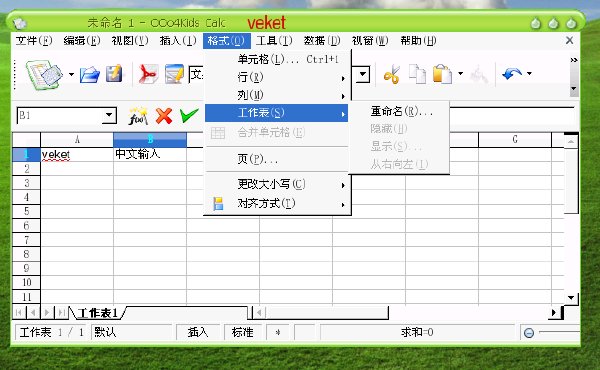Click the zoom out minus button
The height and width of the screenshot is (370, 600).
tap(529, 333)
